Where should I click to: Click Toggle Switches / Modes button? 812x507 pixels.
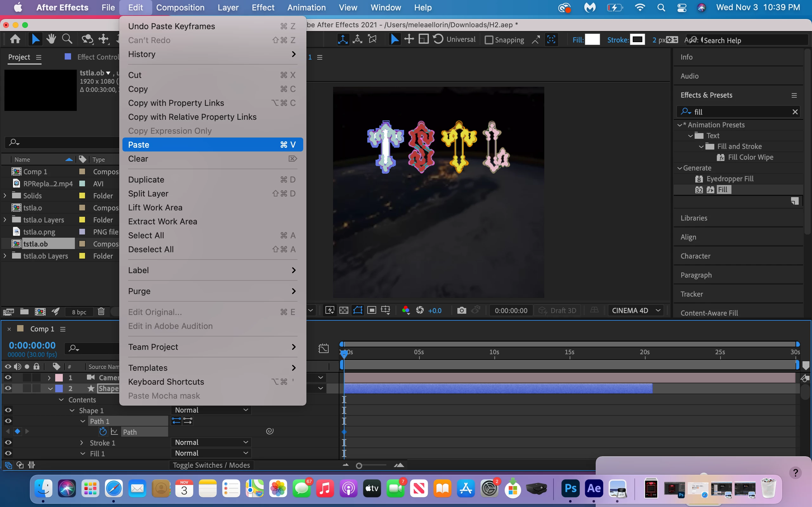coord(211,465)
